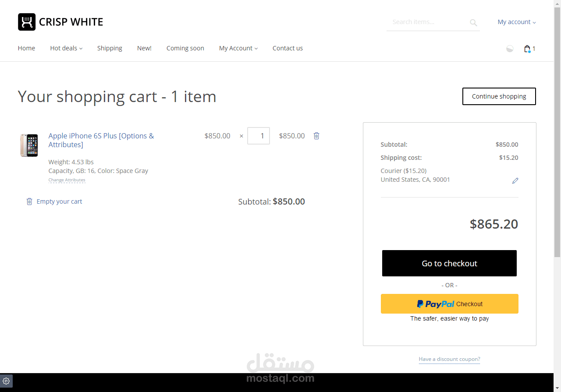The image size is (561, 392).
Task: Click the Continue shopping button
Action: pos(499,96)
